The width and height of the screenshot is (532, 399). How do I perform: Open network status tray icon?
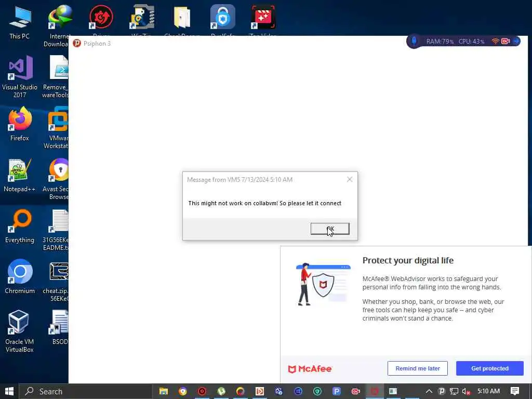[454, 391]
